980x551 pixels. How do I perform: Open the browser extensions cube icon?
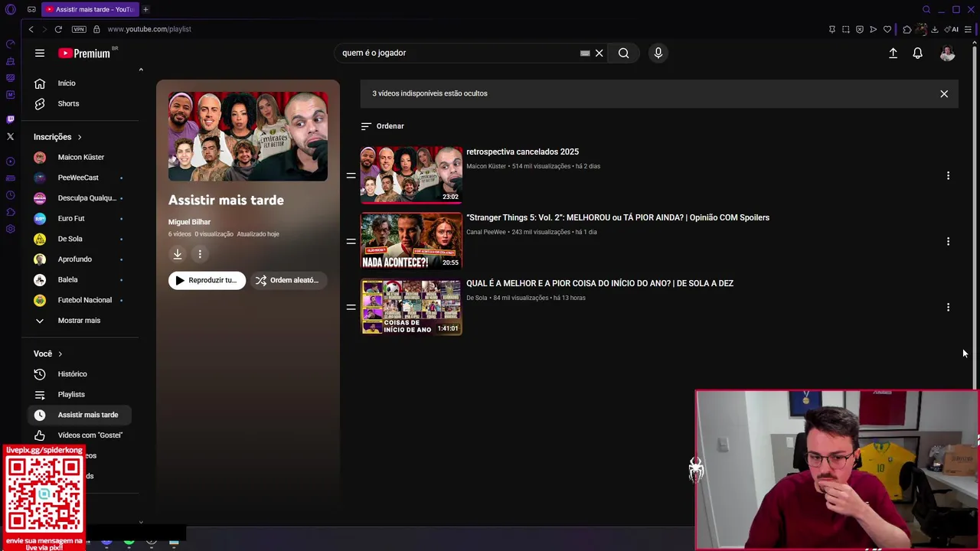click(x=907, y=29)
